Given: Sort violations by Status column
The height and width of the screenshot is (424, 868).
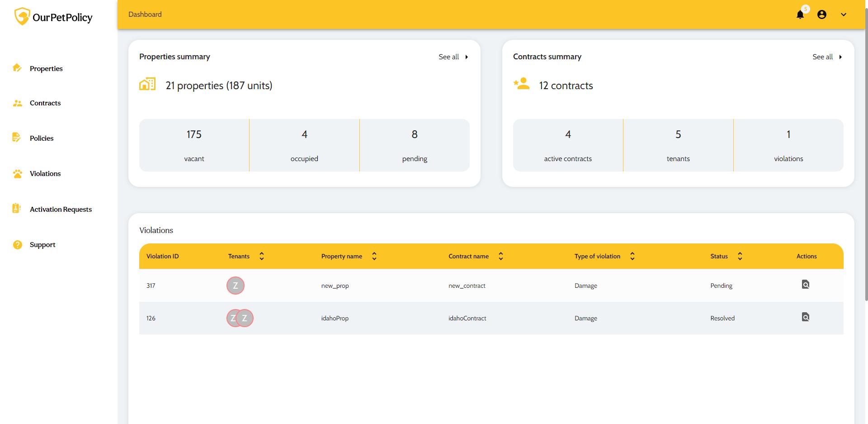Looking at the screenshot, I should (740, 256).
